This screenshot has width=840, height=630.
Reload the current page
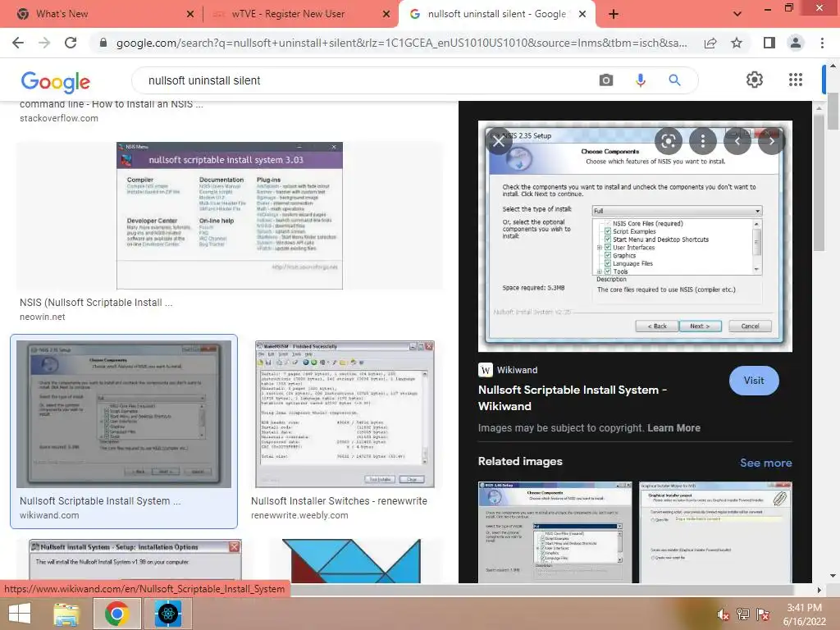point(71,43)
